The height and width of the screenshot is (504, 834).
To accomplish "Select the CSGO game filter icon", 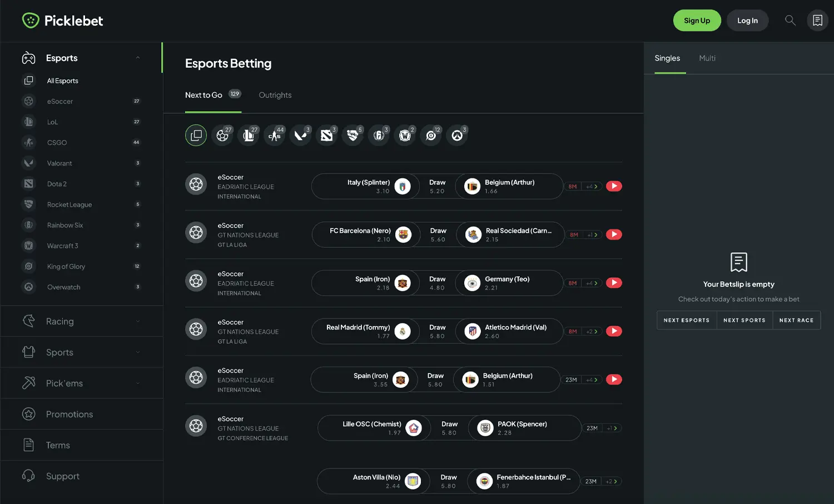I will coord(274,135).
